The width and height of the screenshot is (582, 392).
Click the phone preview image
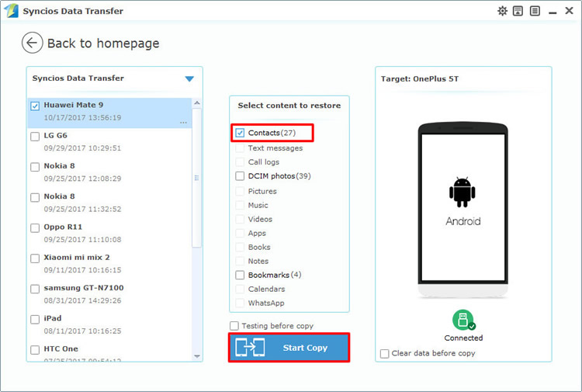[462, 210]
